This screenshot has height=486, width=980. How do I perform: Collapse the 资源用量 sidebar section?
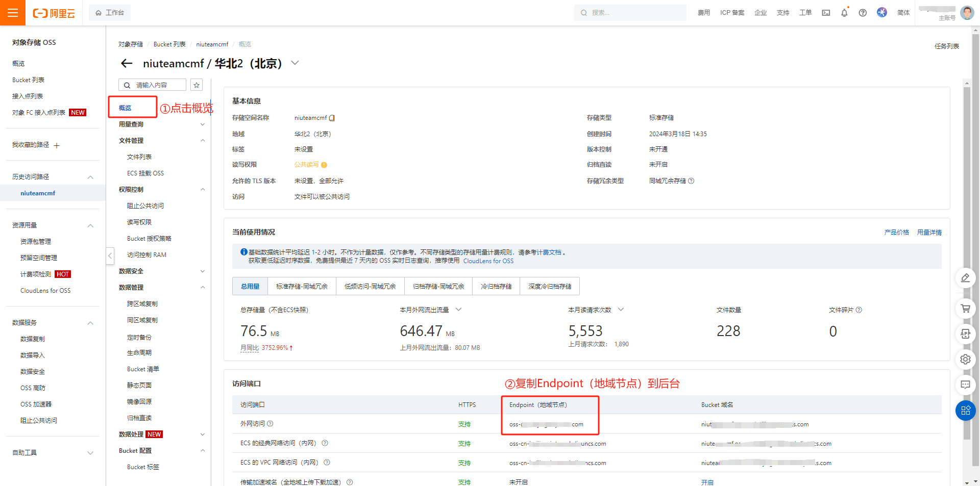(90, 225)
